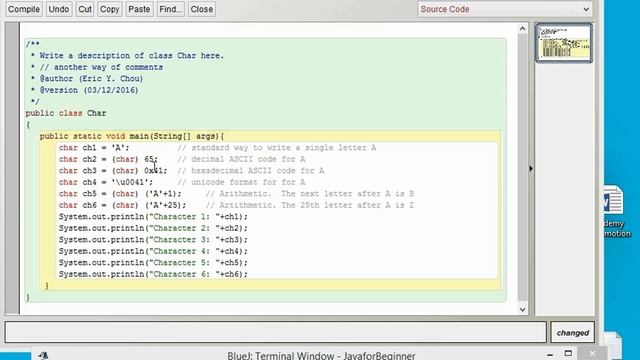
Task: Close the editor with Close button
Action: coord(202,9)
